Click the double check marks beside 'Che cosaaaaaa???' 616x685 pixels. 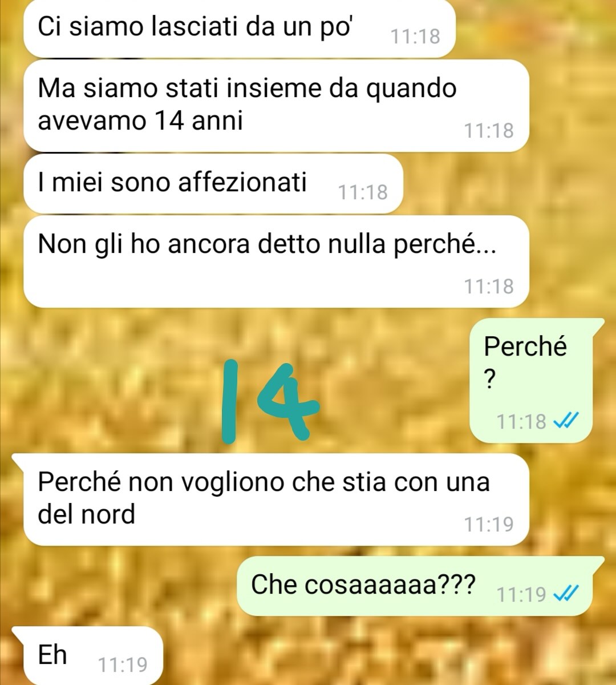pyautogui.click(x=566, y=594)
